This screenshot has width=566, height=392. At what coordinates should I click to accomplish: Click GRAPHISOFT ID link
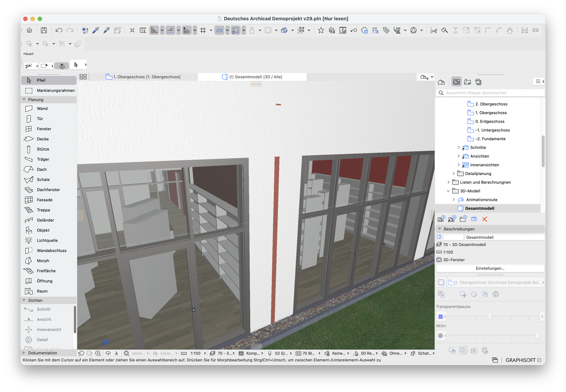[523, 360]
